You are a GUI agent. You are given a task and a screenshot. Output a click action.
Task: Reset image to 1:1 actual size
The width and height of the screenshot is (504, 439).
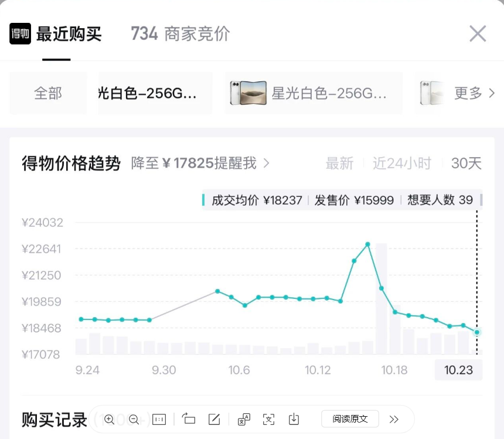click(159, 419)
